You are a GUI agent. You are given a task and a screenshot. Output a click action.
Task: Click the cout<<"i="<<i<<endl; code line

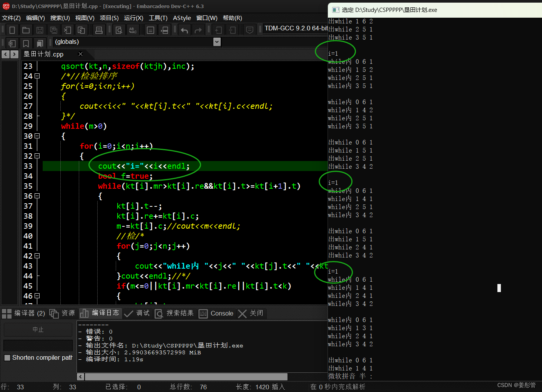point(144,166)
